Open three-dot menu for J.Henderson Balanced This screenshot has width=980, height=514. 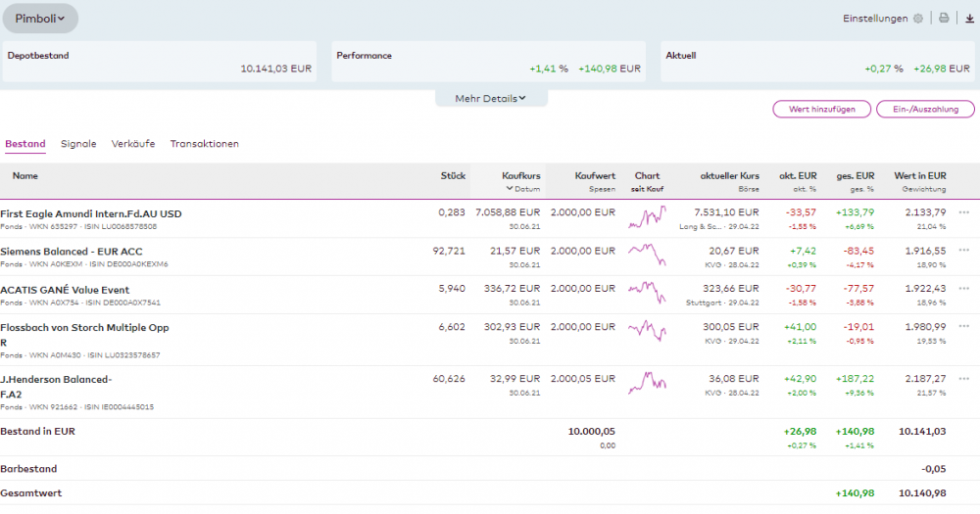pos(964,379)
